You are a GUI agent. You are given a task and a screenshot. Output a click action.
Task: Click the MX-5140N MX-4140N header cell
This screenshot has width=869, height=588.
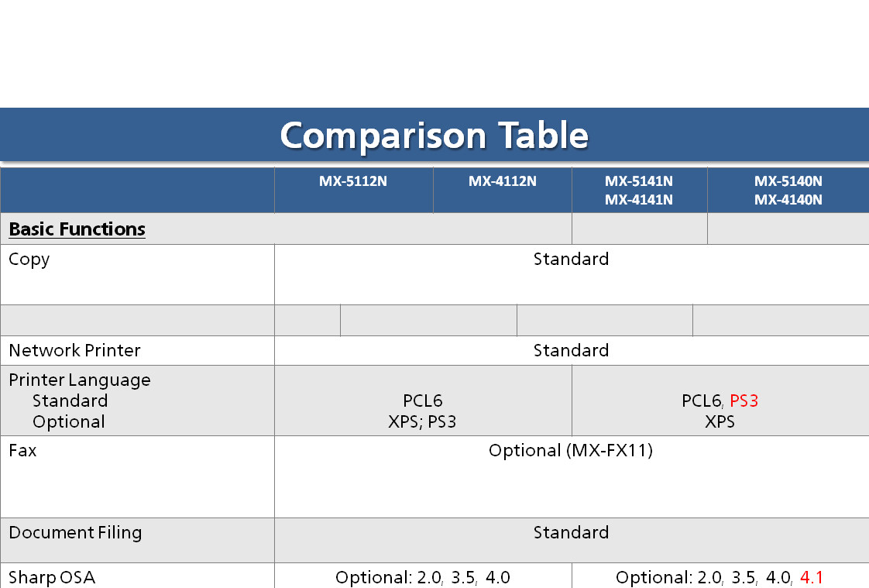click(788, 191)
